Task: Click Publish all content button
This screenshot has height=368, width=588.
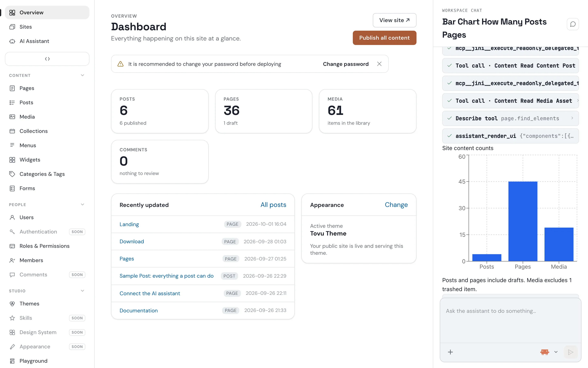Action: tap(384, 38)
